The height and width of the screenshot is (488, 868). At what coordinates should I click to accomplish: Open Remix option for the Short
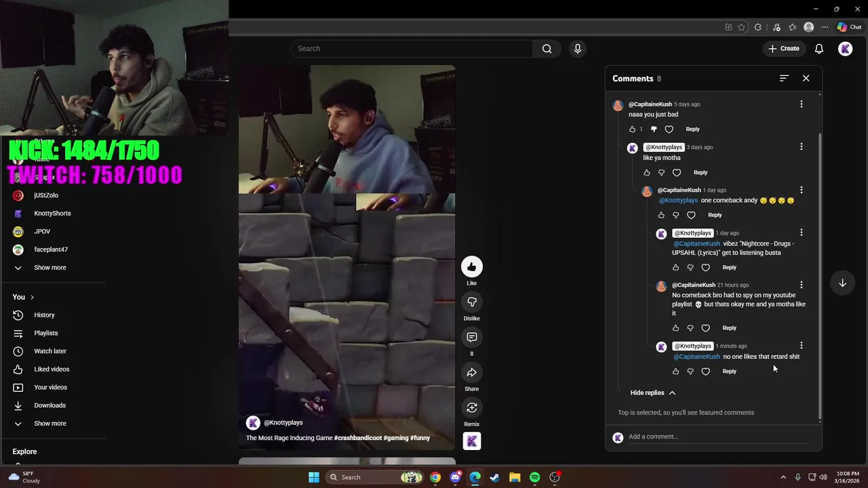coord(471,408)
